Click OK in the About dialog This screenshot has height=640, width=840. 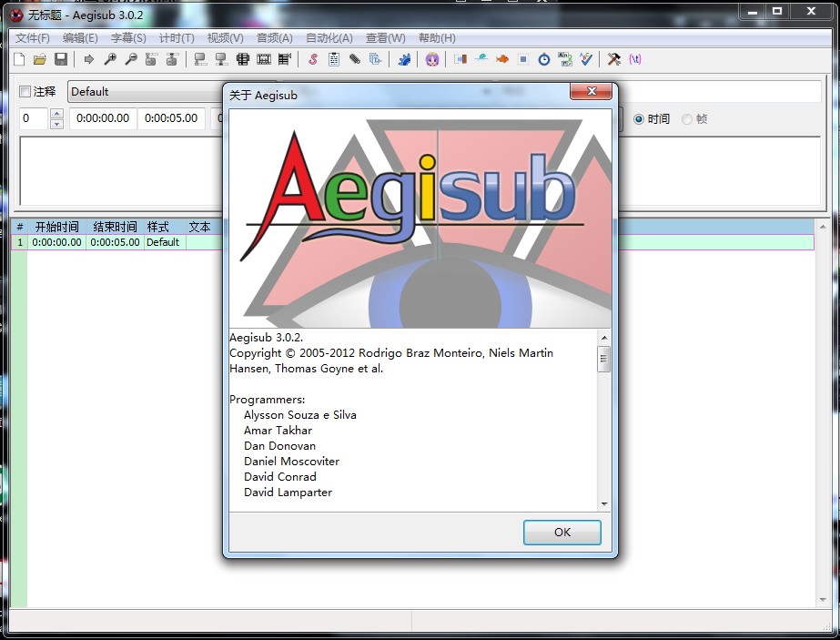click(562, 533)
